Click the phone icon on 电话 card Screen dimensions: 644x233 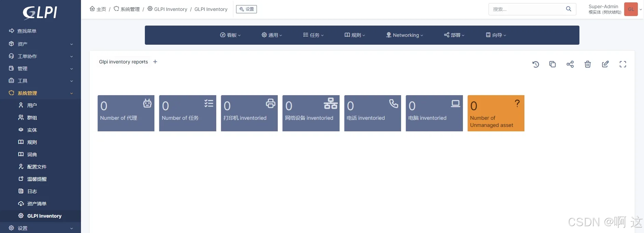coord(394,103)
